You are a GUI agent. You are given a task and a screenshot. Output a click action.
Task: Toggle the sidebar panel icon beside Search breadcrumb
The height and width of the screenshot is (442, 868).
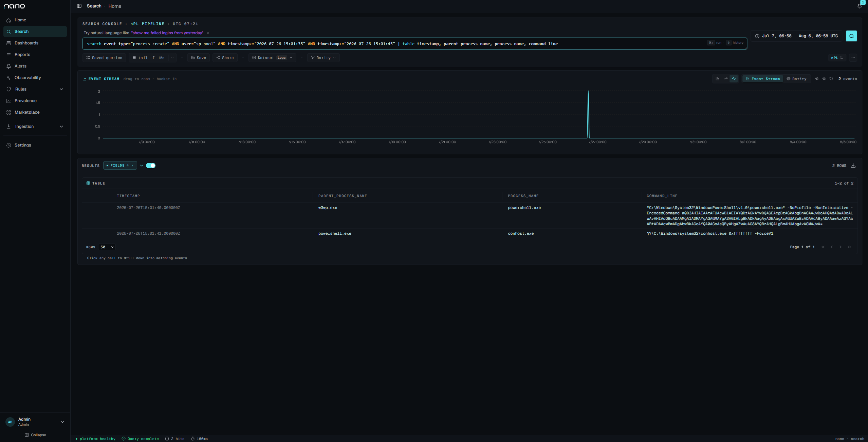point(79,6)
